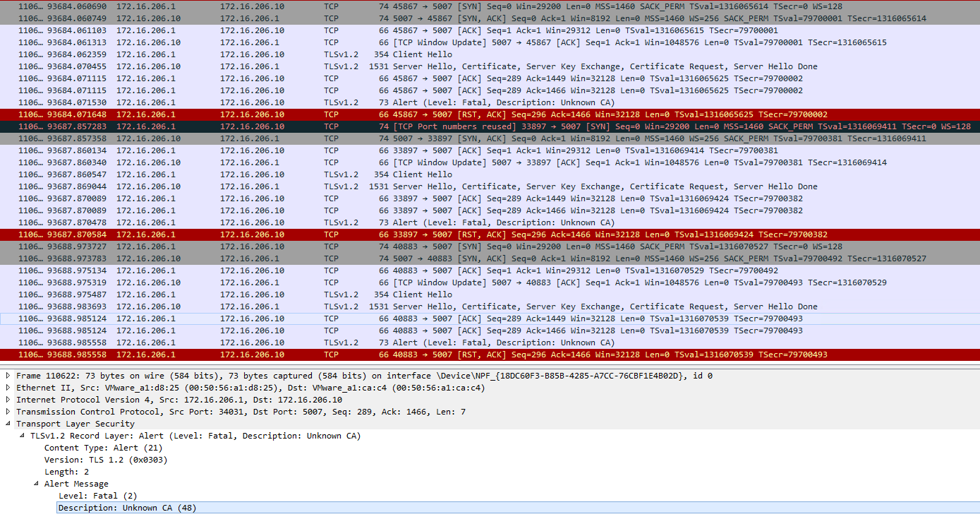Collapse the Alert Message node
The image size is (980, 524).
tap(37, 484)
